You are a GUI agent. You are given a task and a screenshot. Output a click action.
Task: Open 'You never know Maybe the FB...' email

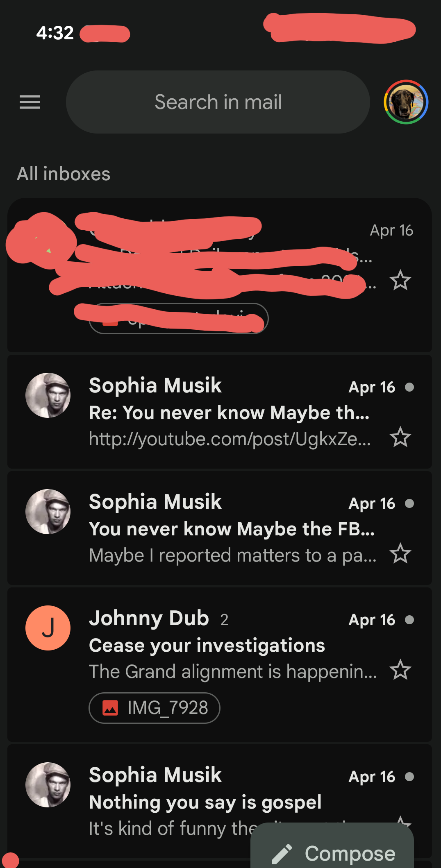click(232, 529)
